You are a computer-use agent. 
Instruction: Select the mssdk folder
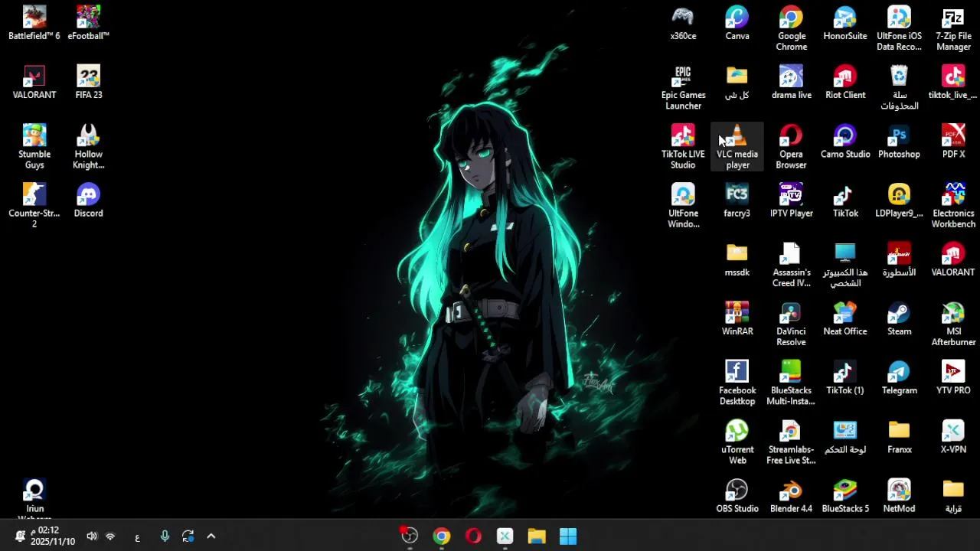tap(737, 259)
